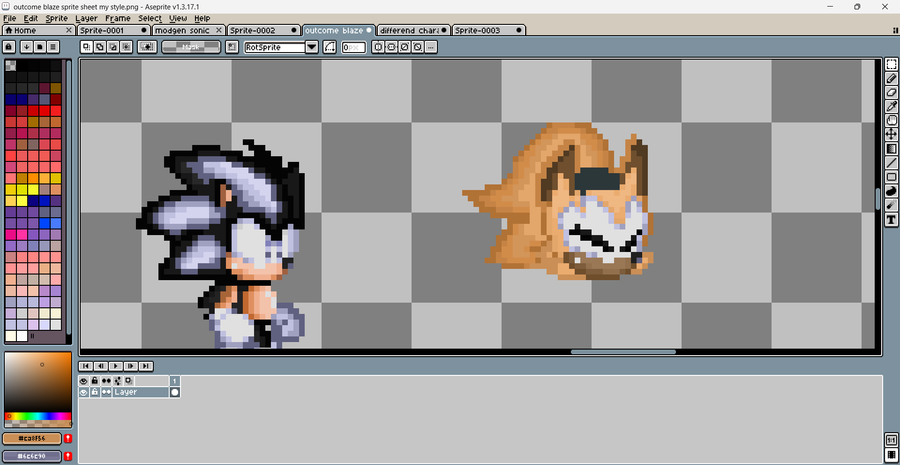The height and width of the screenshot is (465, 900).
Task: Open the palette presets icon
Action: click(x=40, y=47)
